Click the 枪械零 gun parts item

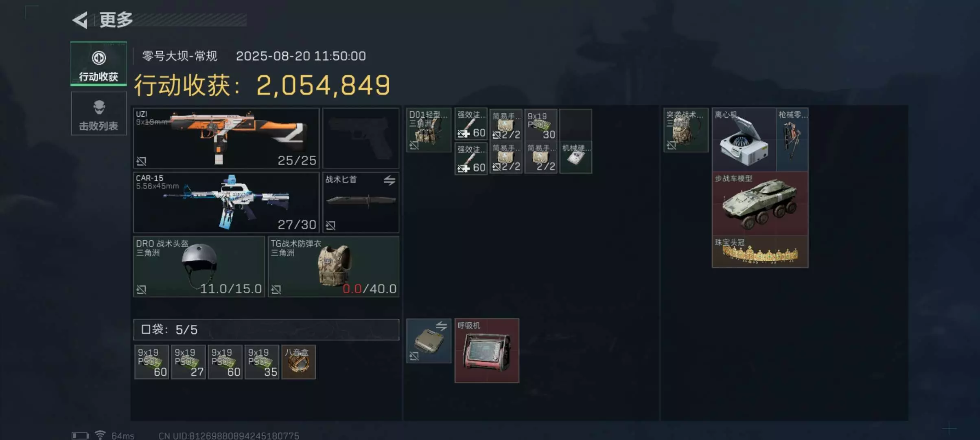[792, 140]
